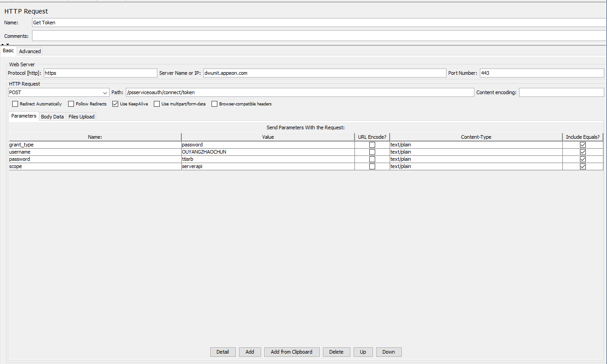Go to the Files Upload tab

pos(81,117)
